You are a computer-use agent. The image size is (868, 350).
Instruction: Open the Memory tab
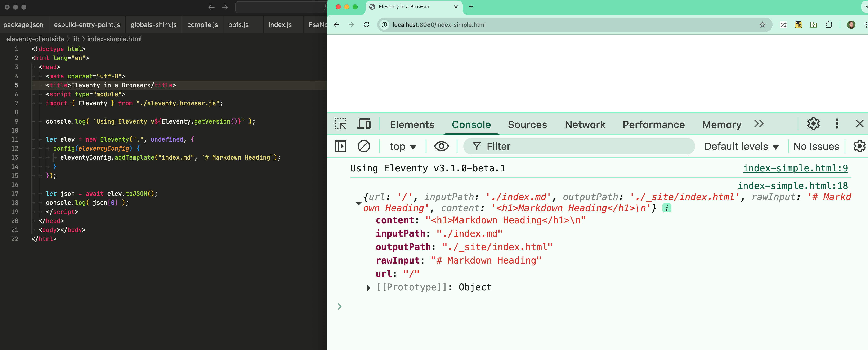tap(722, 125)
